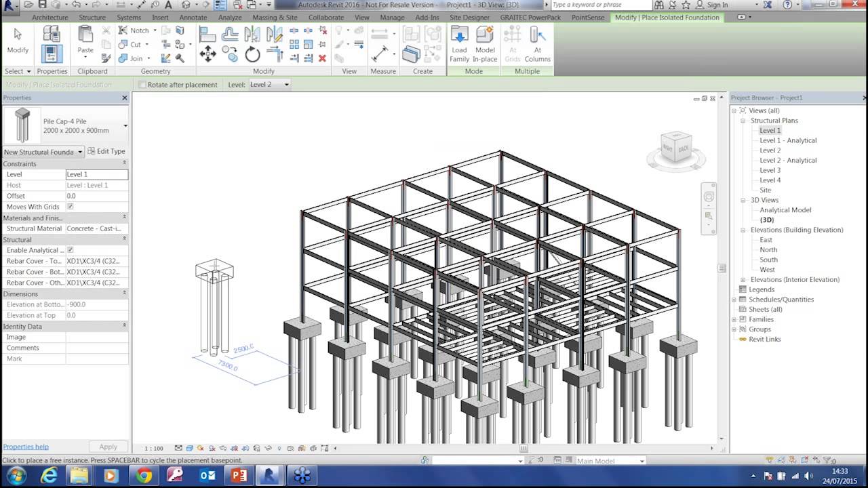Click the Edit Type button
This screenshot has height=488, width=868.
(x=106, y=151)
